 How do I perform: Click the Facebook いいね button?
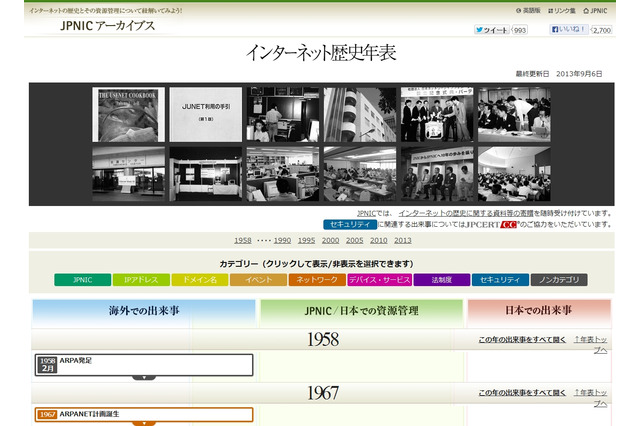(x=568, y=29)
